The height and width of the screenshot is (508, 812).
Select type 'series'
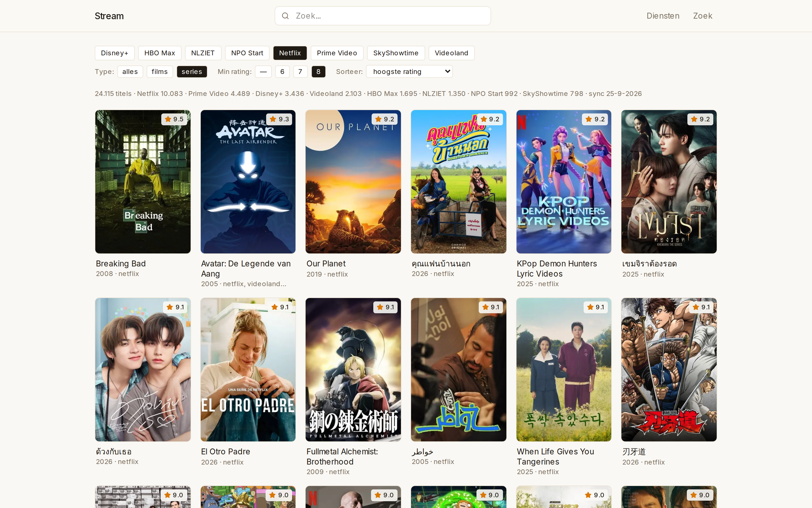coord(192,72)
